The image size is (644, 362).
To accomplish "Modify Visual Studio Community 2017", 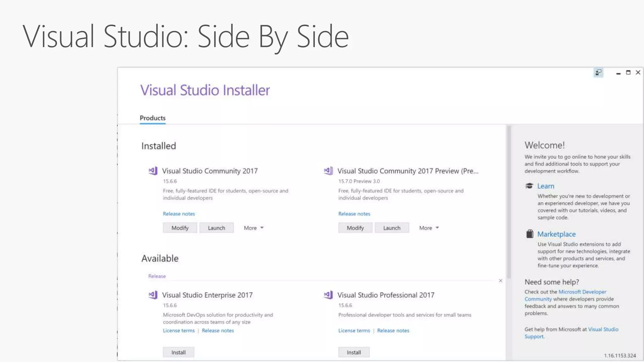I will pyautogui.click(x=180, y=228).
